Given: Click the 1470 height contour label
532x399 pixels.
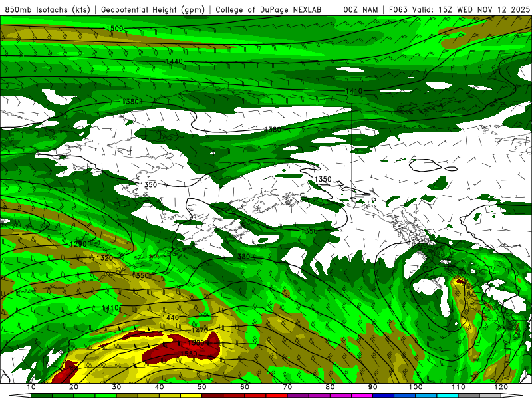Looking at the screenshot, I should click(199, 330).
